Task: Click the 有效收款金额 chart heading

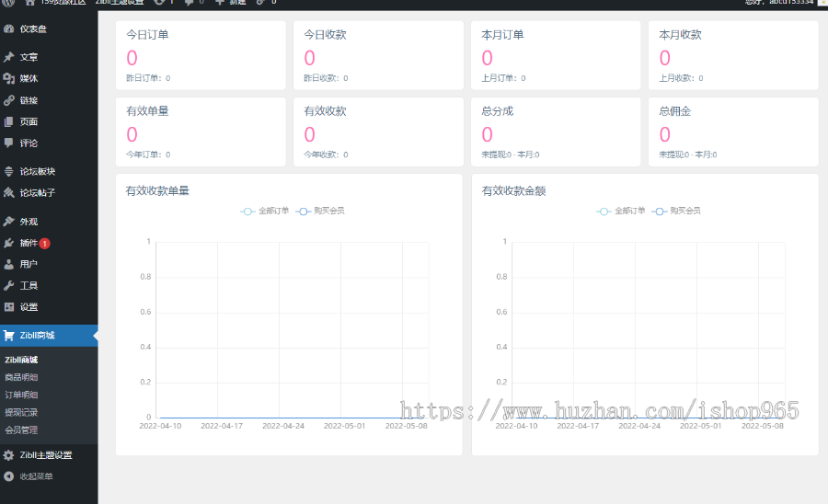Action: tap(513, 191)
